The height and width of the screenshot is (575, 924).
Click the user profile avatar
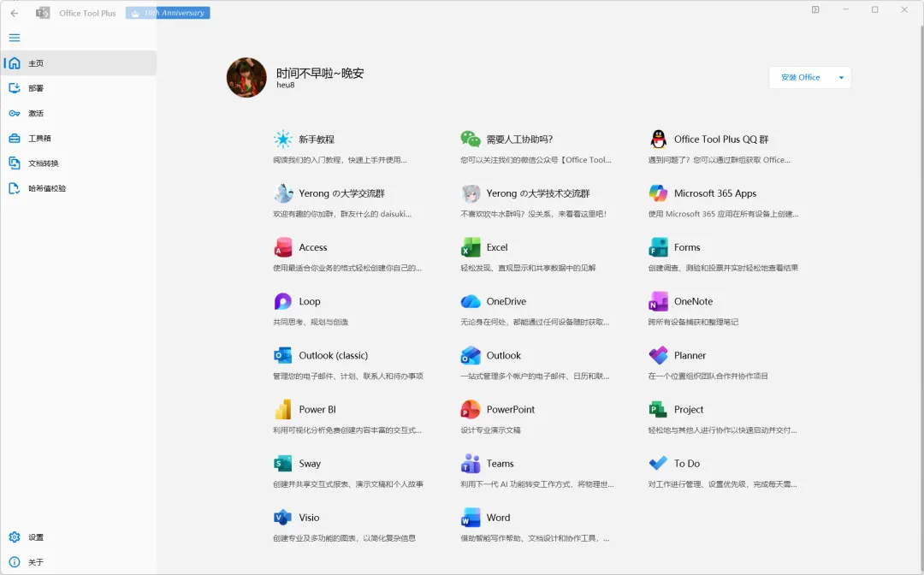pyautogui.click(x=246, y=77)
